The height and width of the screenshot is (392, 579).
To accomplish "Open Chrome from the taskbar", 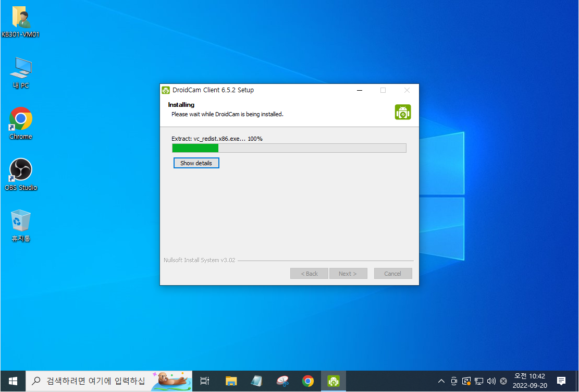I will pos(308,381).
